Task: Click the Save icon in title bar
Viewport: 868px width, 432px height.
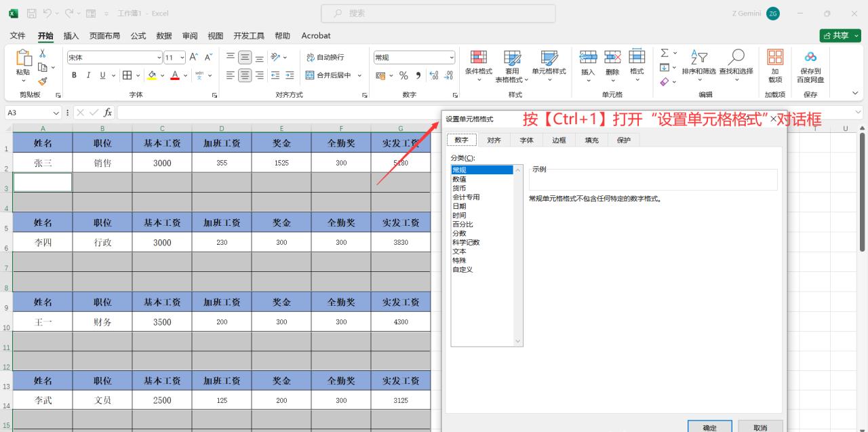Action: 31,13
